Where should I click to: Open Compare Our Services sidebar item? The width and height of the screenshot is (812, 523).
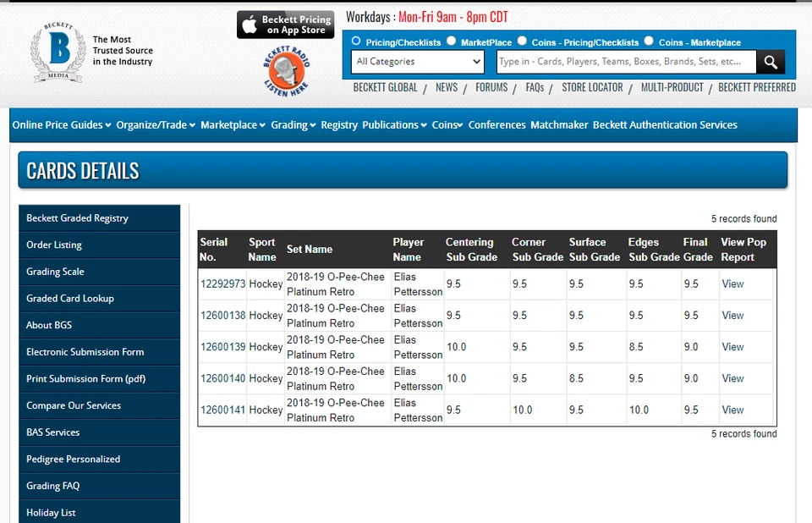click(100, 406)
